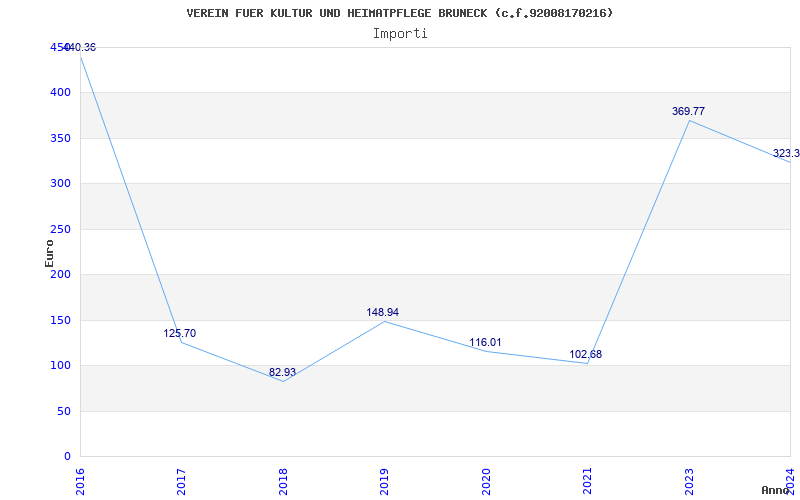Click the 250 y-axis tick label
The width and height of the screenshot is (800, 500).
tap(60, 230)
